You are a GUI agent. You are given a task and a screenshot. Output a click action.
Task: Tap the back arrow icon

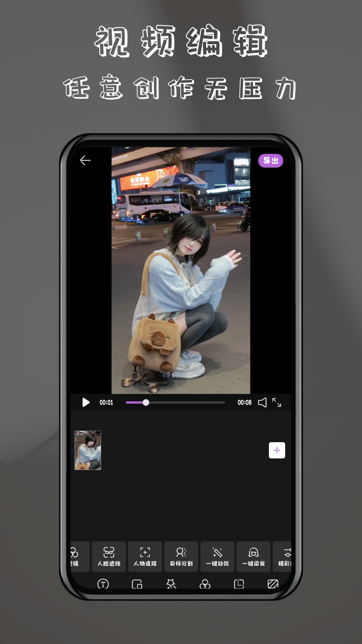[x=85, y=160]
